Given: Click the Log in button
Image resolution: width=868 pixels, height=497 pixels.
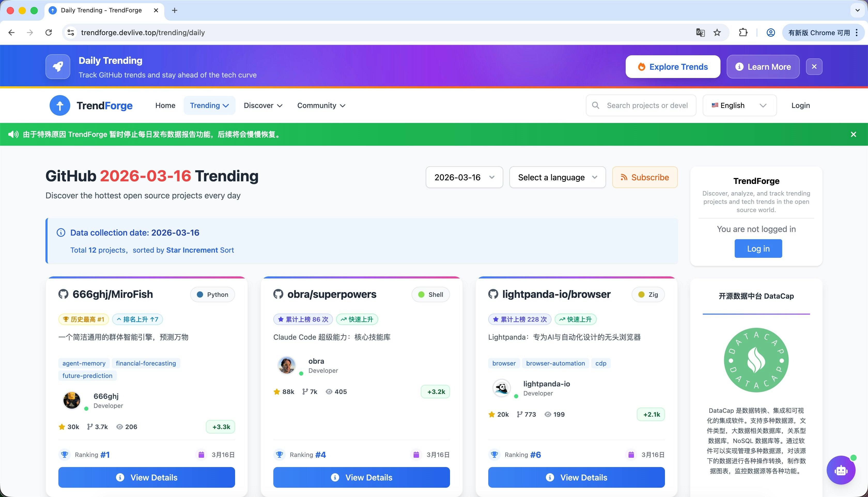Looking at the screenshot, I should tap(758, 248).
